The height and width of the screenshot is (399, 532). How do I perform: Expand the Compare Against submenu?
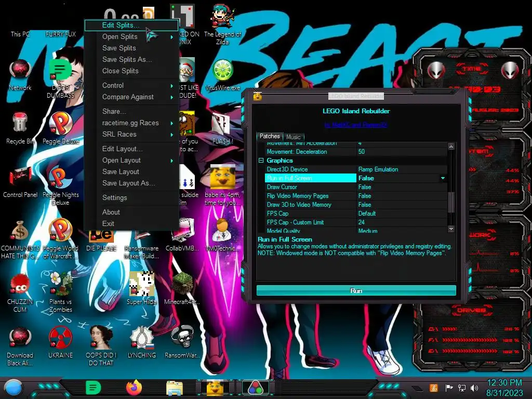tap(131, 97)
